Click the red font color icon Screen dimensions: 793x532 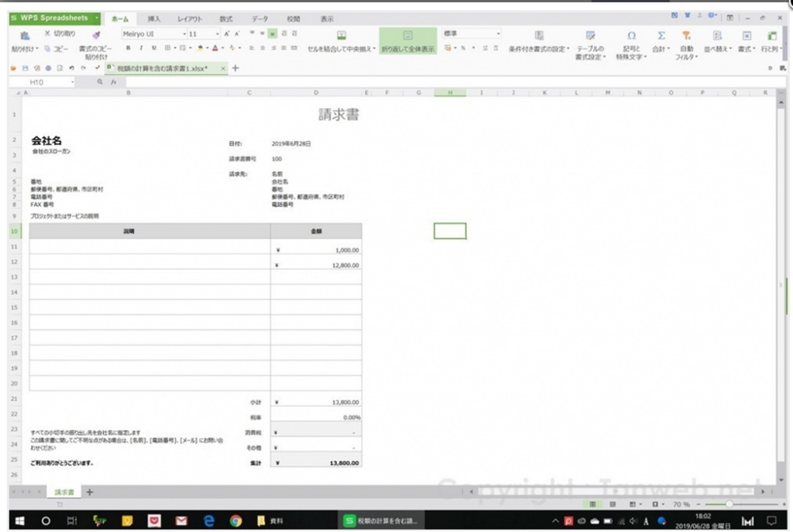(215, 48)
